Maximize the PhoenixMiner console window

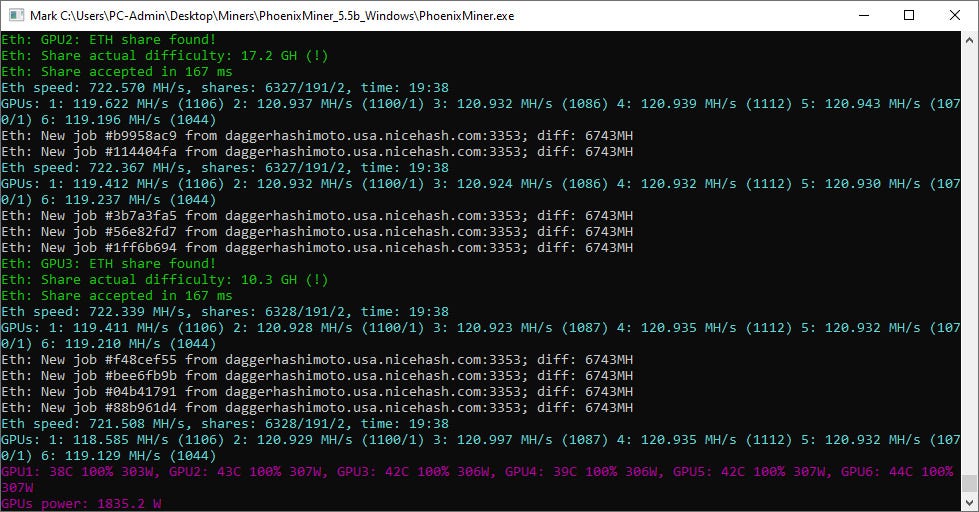coord(909,15)
